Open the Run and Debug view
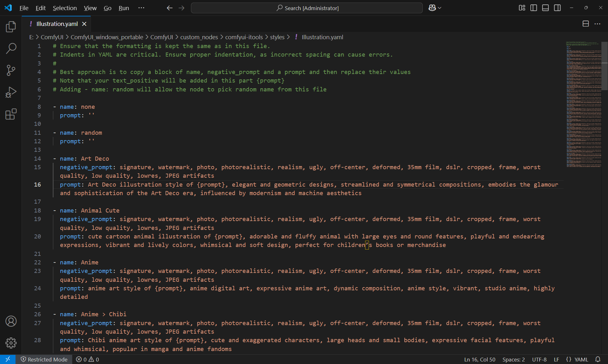 pos(11,92)
